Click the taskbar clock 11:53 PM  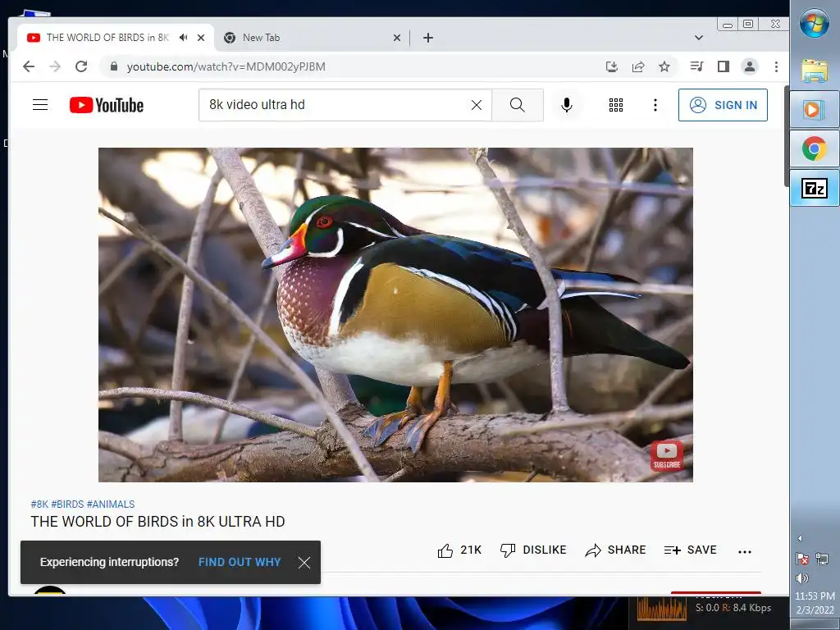[x=815, y=596]
